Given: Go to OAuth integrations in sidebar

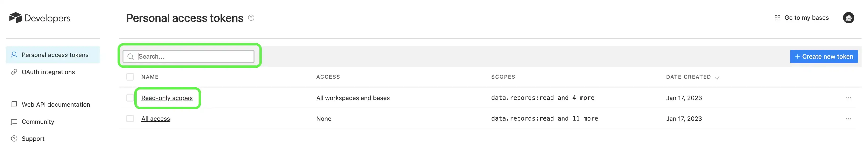Looking at the screenshot, I should [x=48, y=72].
